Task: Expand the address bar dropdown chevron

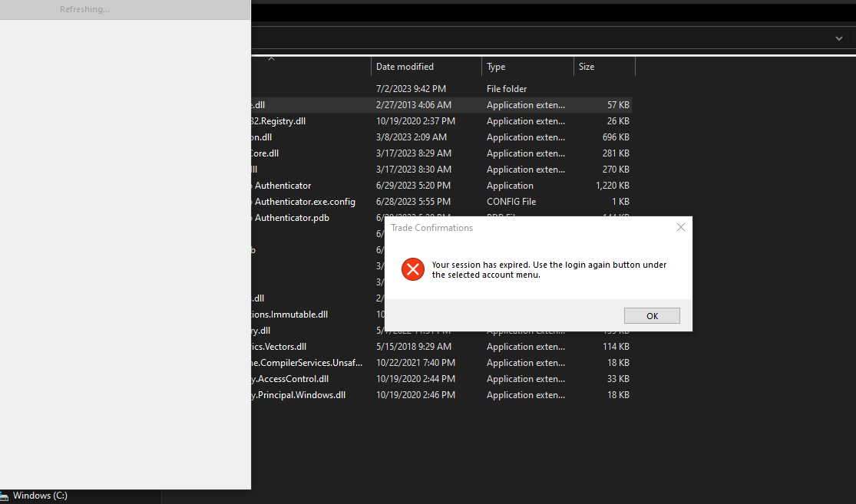Action: [840, 38]
